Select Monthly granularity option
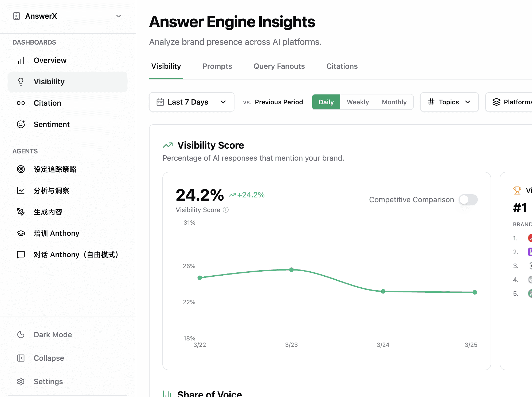This screenshot has width=532, height=397. [394, 102]
